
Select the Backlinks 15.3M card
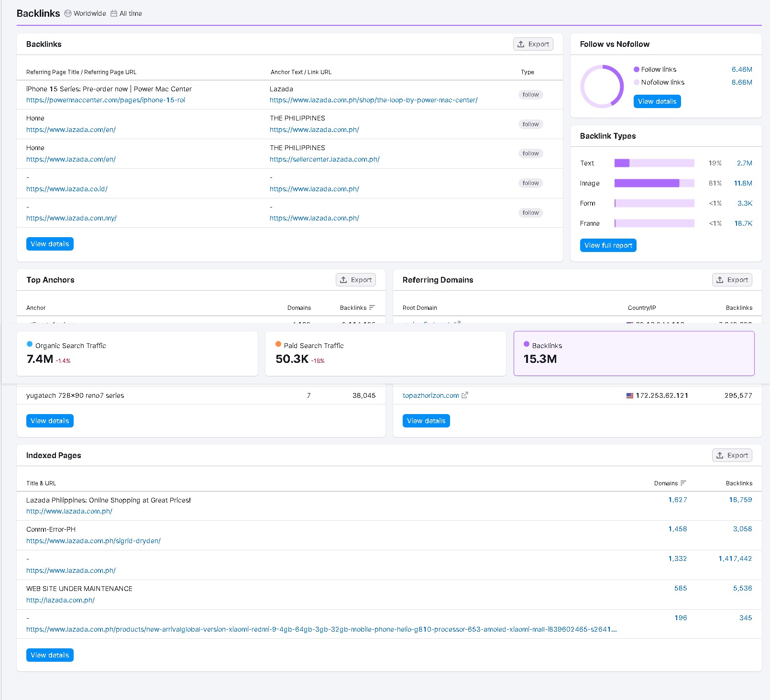pyautogui.click(x=634, y=353)
